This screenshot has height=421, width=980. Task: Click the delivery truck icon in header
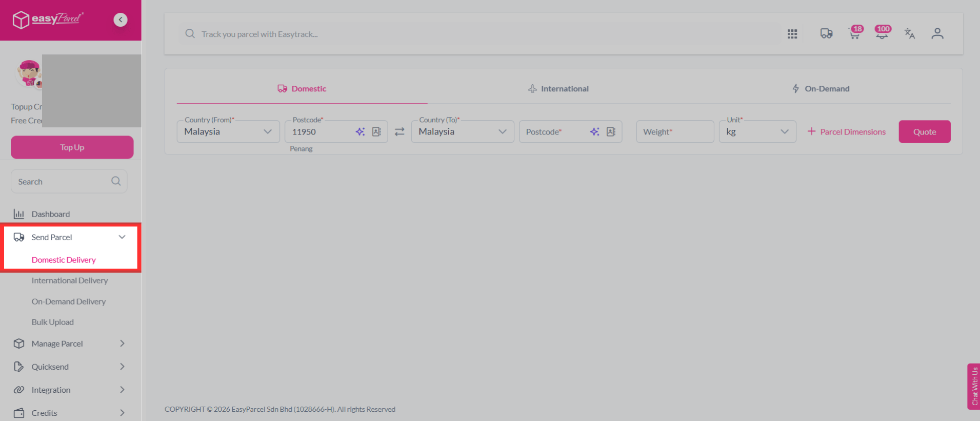pos(826,34)
